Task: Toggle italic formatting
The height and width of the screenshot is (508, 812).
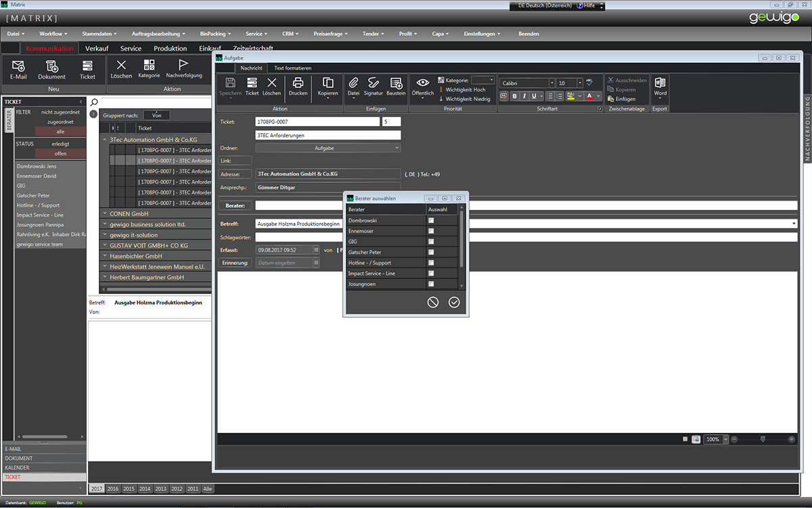Action: (524, 96)
